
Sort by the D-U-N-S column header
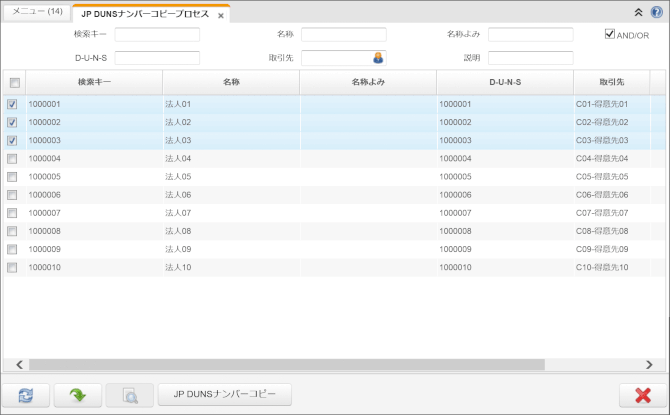point(505,82)
